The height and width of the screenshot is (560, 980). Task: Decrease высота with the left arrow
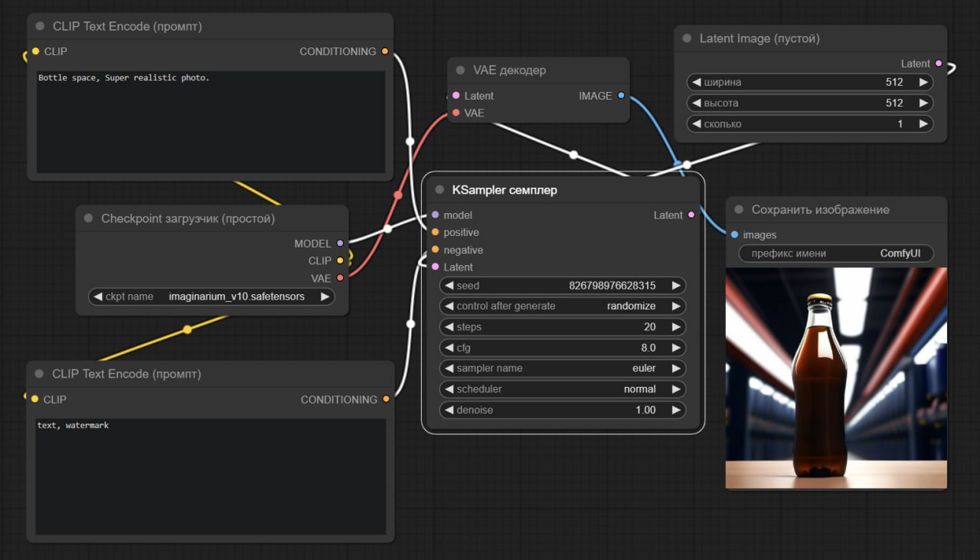696,103
